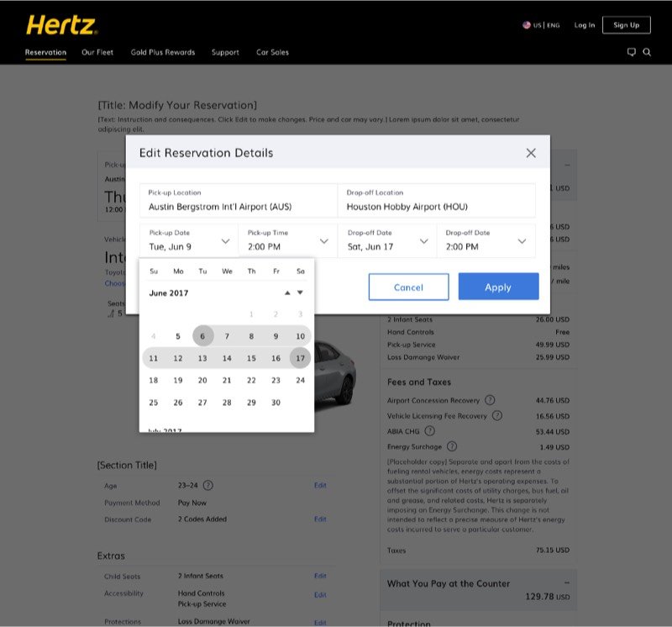Image resolution: width=672 pixels, height=627 pixels.
Task: Open the Reservation menu
Action: pos(45,52)
